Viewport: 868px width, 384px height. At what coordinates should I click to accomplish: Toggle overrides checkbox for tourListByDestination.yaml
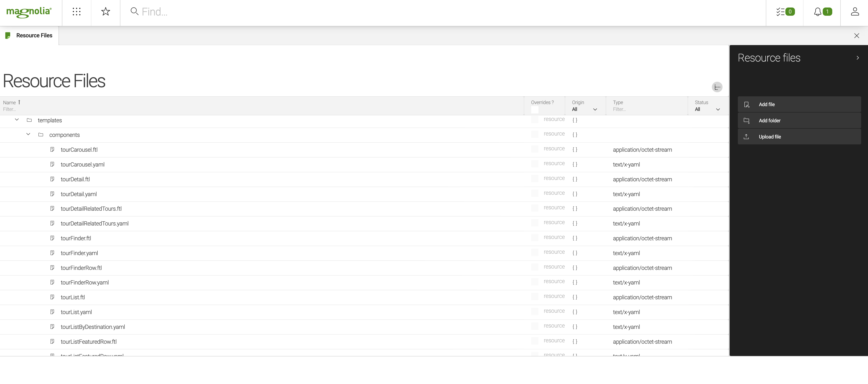[x=535, y=326]
